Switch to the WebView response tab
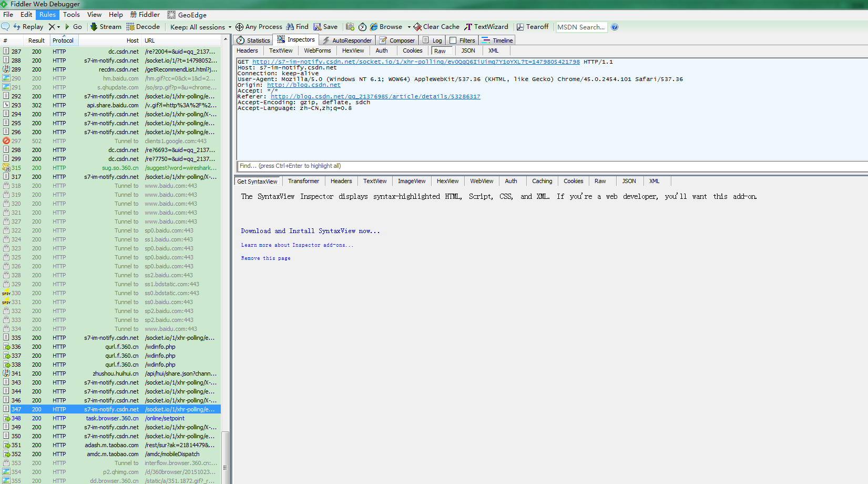 tap(481, 181)
